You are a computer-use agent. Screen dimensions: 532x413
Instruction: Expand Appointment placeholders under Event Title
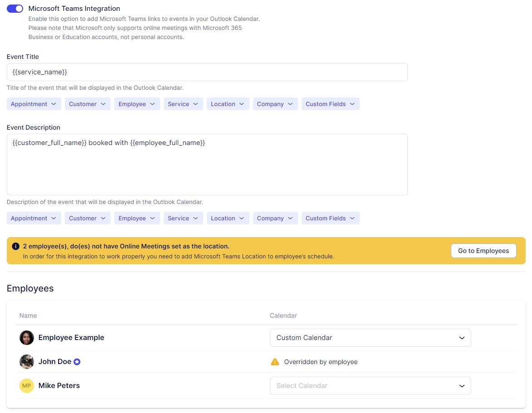(34, 104)
